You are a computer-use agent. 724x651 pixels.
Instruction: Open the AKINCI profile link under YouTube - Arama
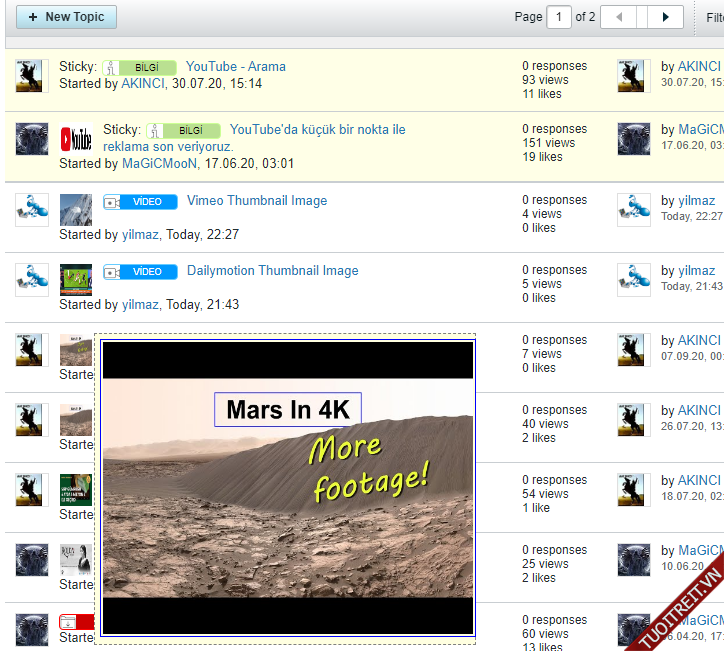click(141, 84)
